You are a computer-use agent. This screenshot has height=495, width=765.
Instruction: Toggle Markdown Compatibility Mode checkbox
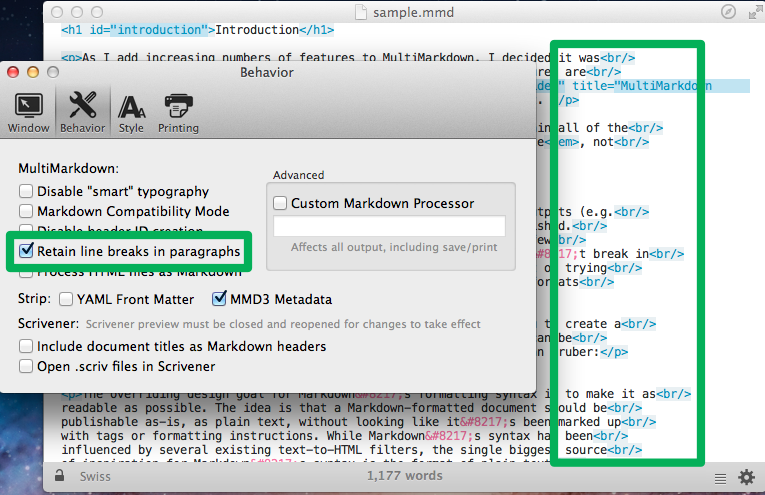(26, 211)
